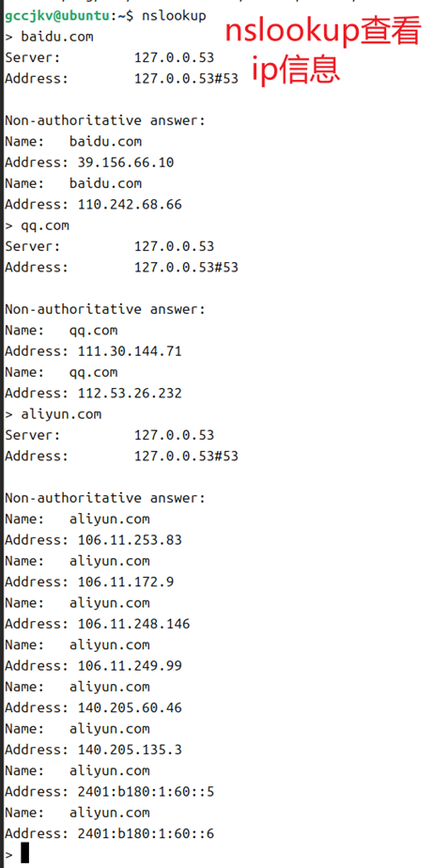Click the IPv6 address ending in ::5
Screen dimensions: 433x868
coord(146,792)
